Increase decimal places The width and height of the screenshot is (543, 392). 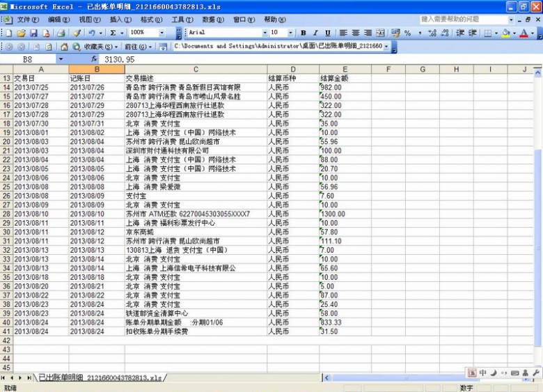432,33
